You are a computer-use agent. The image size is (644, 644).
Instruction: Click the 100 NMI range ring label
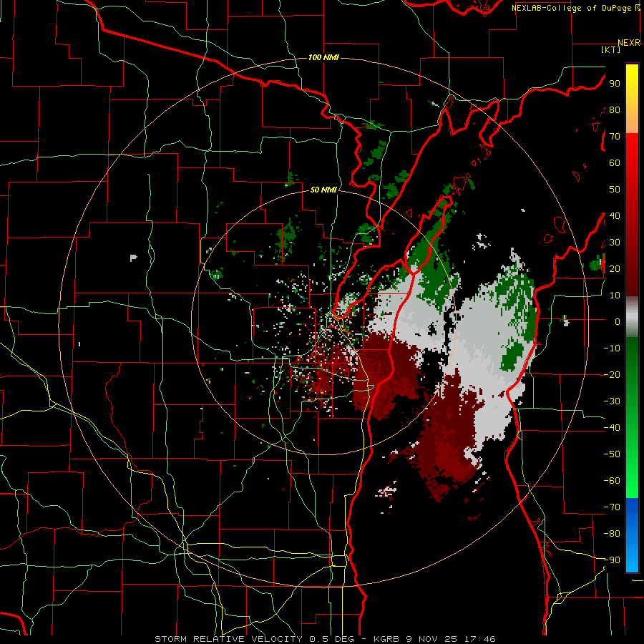[x=323, y=57]
